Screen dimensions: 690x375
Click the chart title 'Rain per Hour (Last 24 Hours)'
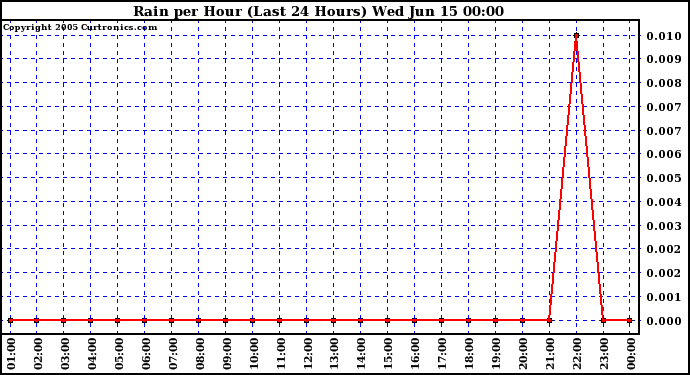point(250,11)
